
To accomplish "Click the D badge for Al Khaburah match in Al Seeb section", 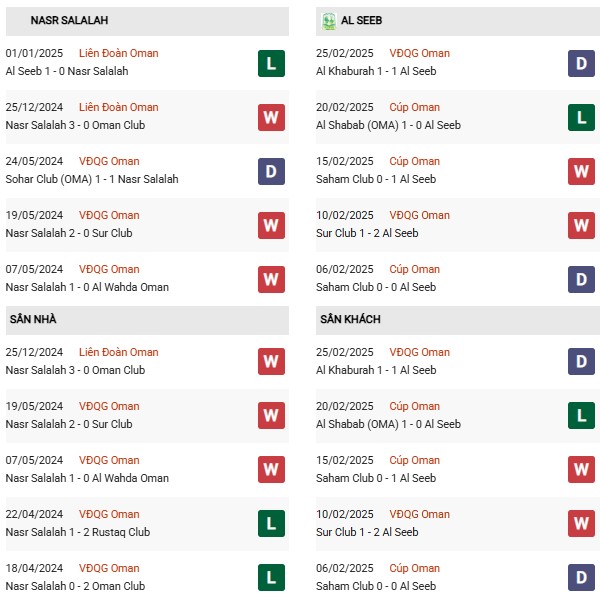I will click(x=581, y=63).
